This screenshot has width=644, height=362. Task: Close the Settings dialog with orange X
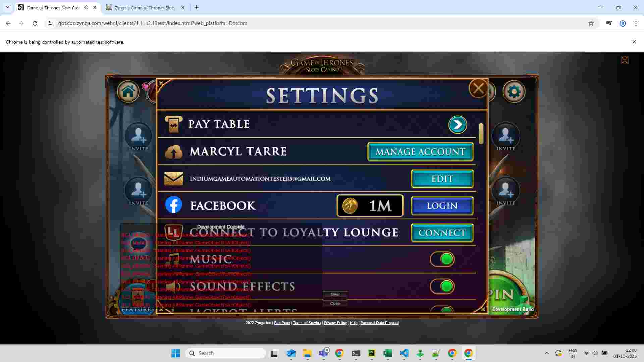478,88
